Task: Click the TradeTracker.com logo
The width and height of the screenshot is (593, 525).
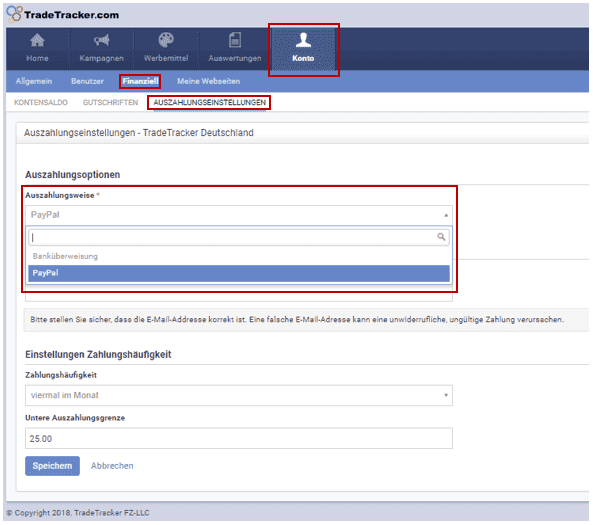Action: click(x=63, y=14)
